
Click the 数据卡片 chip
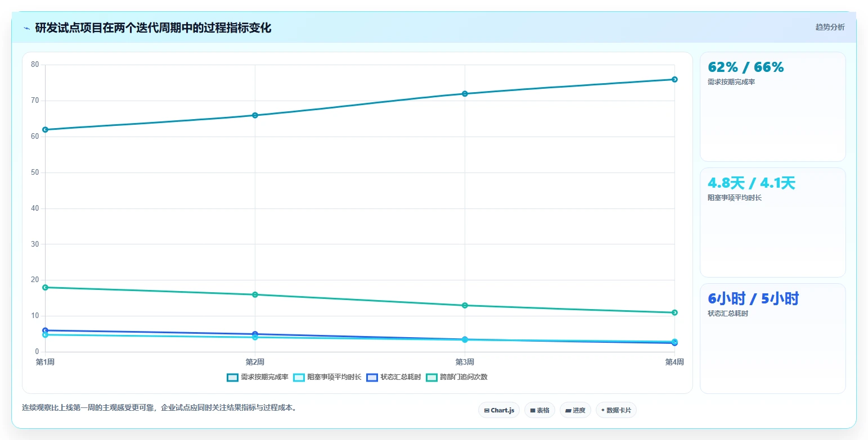tap(616, 410)
